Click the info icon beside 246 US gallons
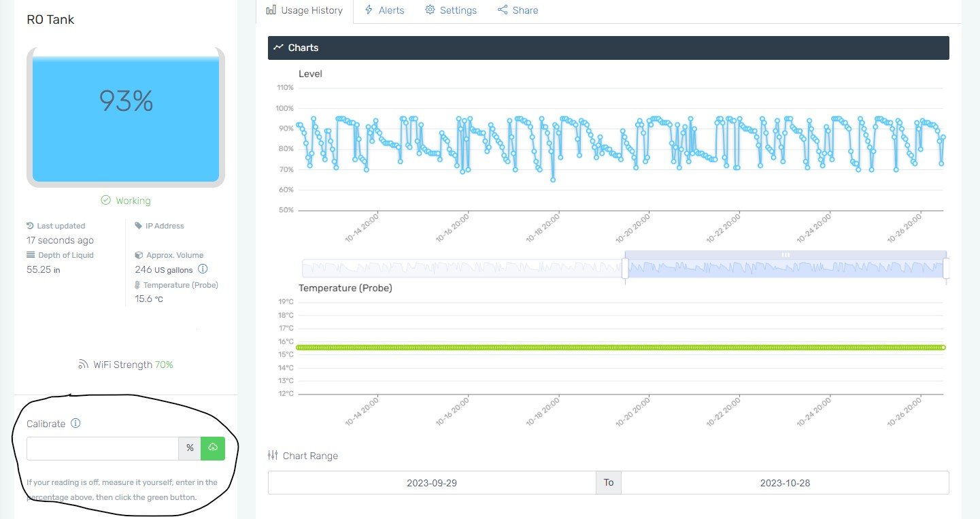Viewport: 980px width, 519px height. 203,269
